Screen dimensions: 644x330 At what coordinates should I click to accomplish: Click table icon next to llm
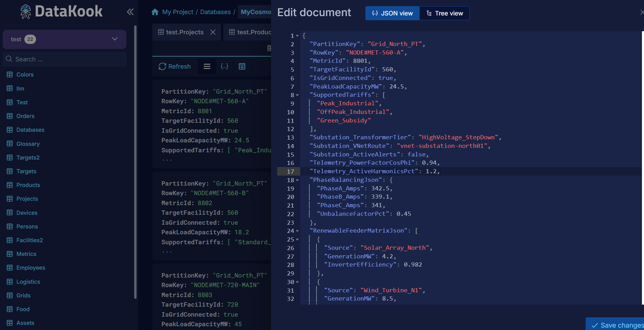click(x=10, y=89)
